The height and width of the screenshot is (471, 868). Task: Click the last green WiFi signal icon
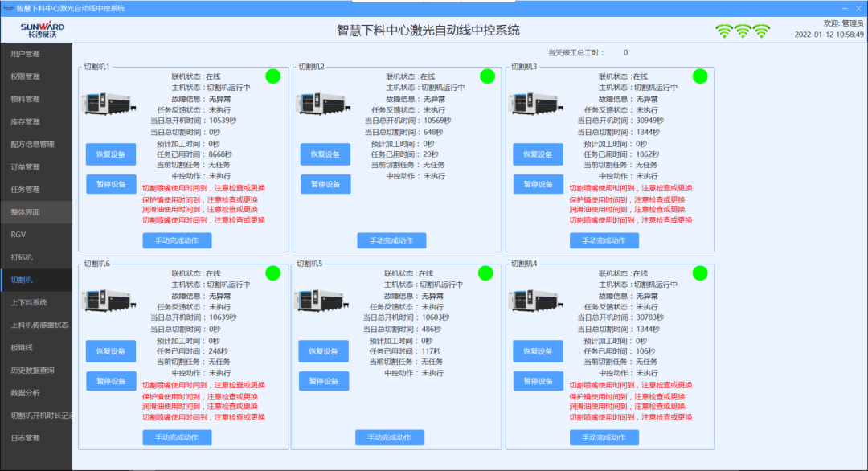(762, 31)
